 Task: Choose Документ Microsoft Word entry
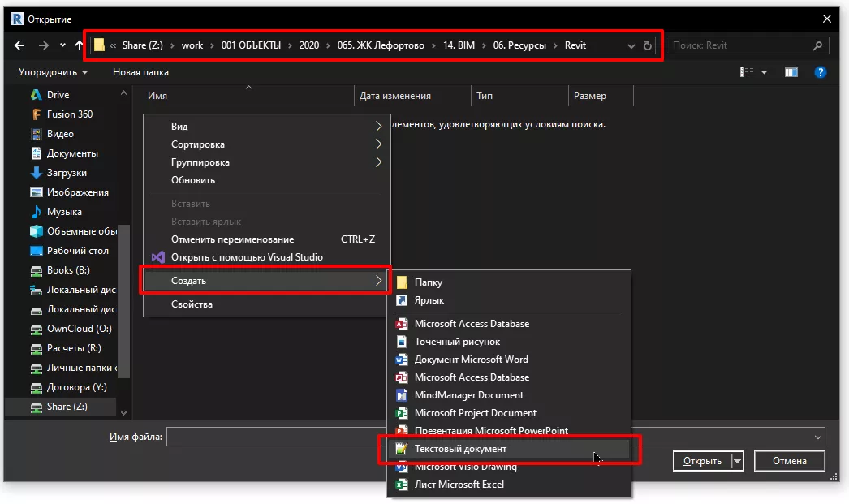click(471, 360)
